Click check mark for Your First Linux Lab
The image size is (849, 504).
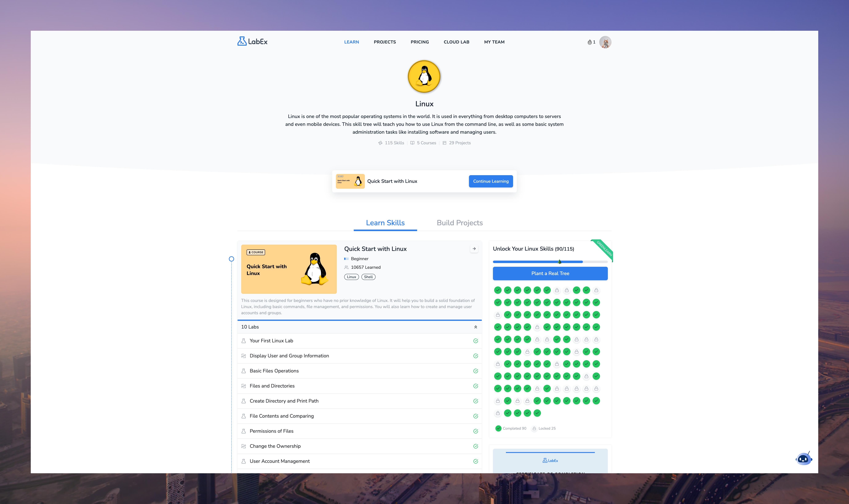point(475,341)
